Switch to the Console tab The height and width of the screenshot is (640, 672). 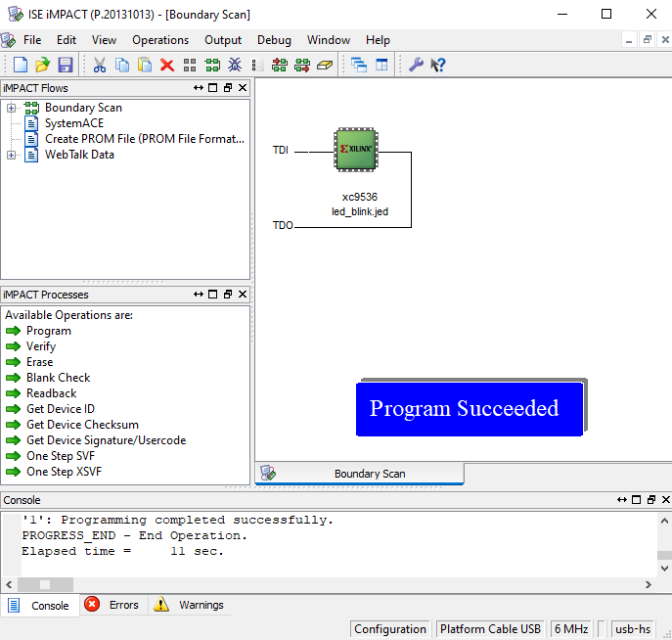(x=40, y=606)
